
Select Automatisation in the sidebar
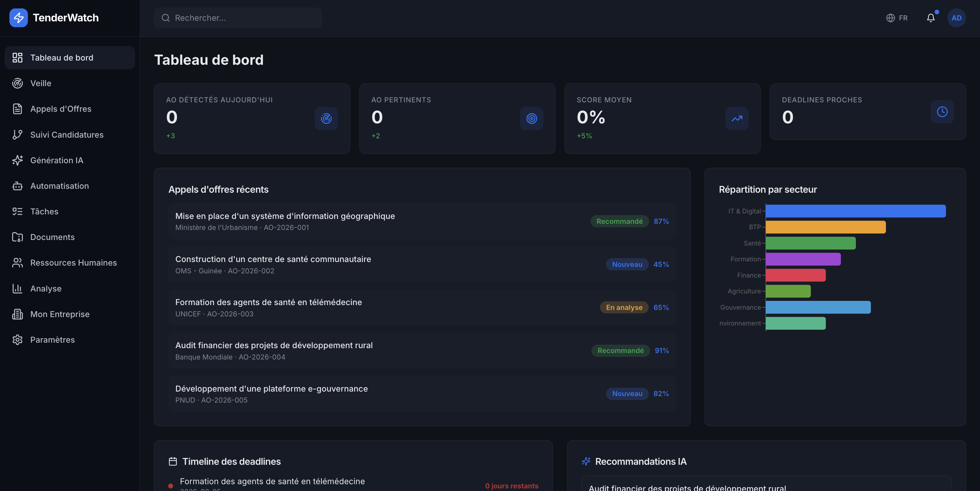(x=70, y=186)
